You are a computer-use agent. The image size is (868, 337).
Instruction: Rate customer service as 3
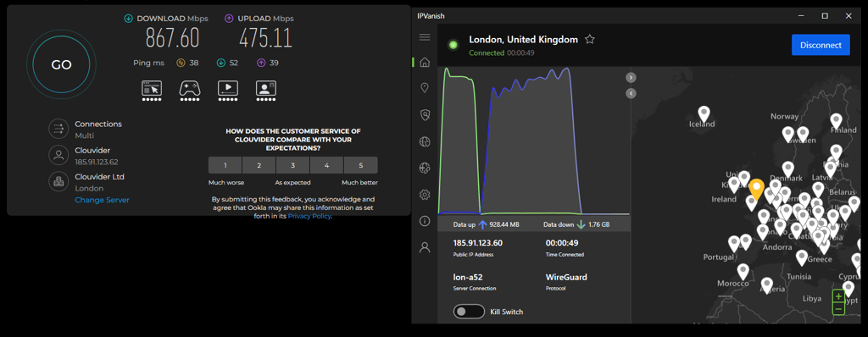click(292, 165)
